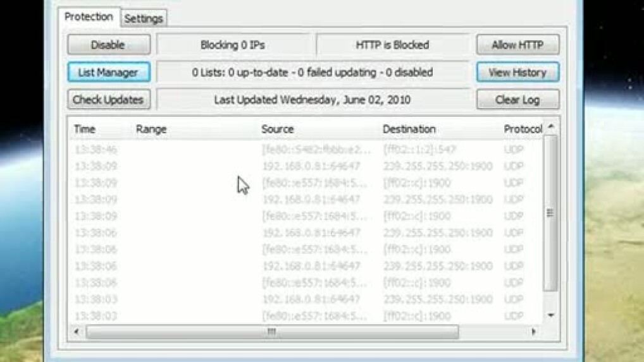Select the 13:38:46 log entry
This screenshot has height=362, width=644.
pyautogui.click(x=306, y=149)
